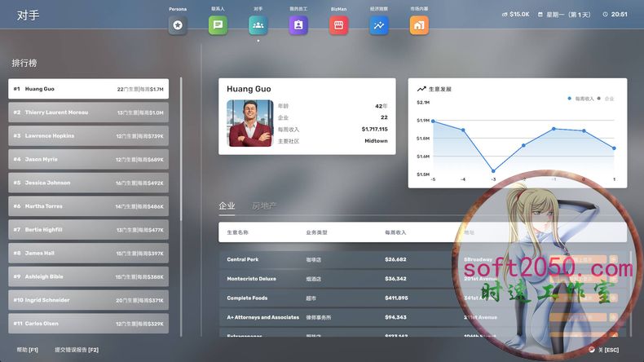Switch to the 房地产 tab
This screenshot has height=362, width=644.
264,206
